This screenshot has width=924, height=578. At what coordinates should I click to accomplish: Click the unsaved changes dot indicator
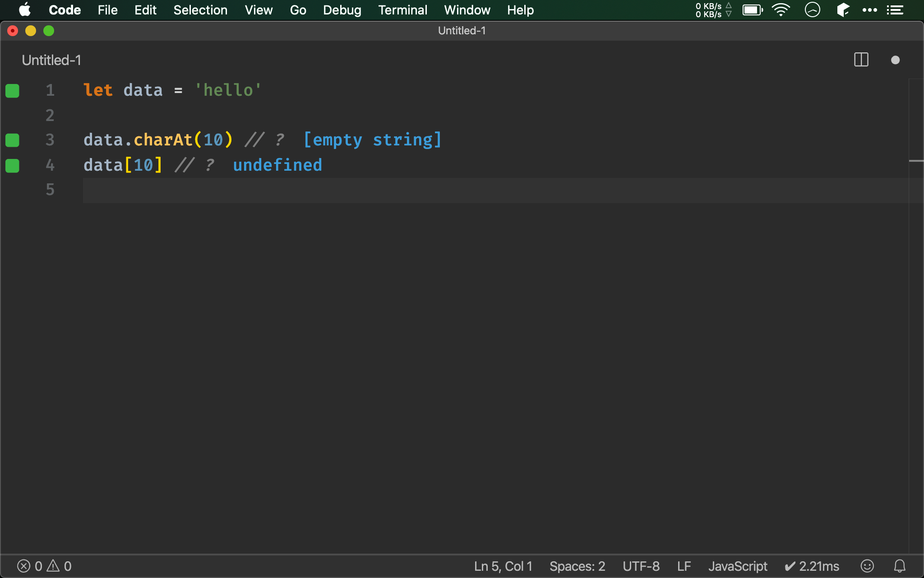point(895,60)
